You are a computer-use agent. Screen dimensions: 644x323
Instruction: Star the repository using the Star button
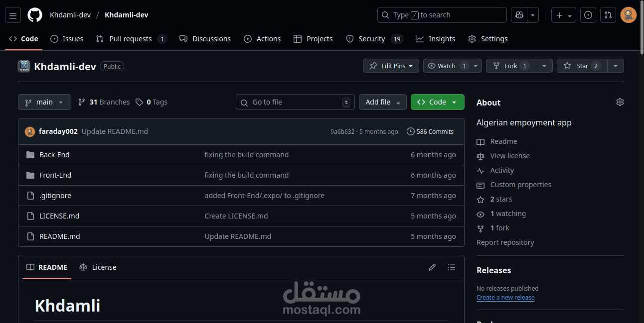(x=582, y=66)
